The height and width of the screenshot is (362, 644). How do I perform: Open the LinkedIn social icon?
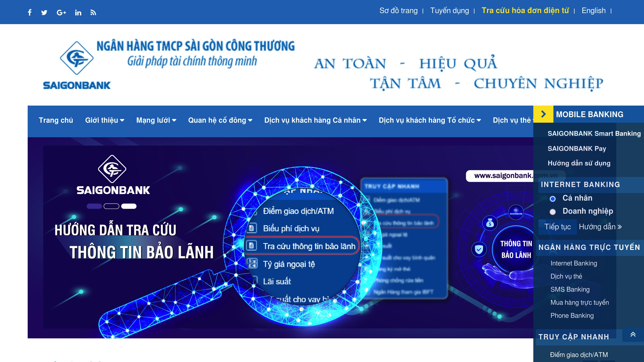pyautogui.click(x=78, y=12)
